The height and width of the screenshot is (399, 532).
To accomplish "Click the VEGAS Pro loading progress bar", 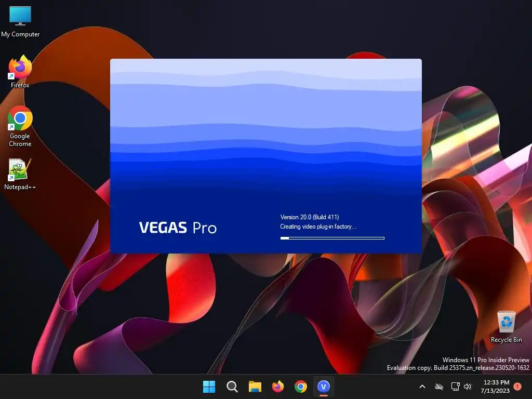I will tap(332, 238).
